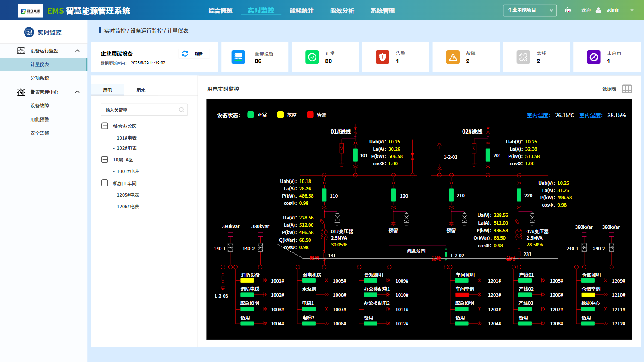This screenshot has height=362, width=644.
Task: Collapse the 综合办公区 tree node
Action: (105, 126)
